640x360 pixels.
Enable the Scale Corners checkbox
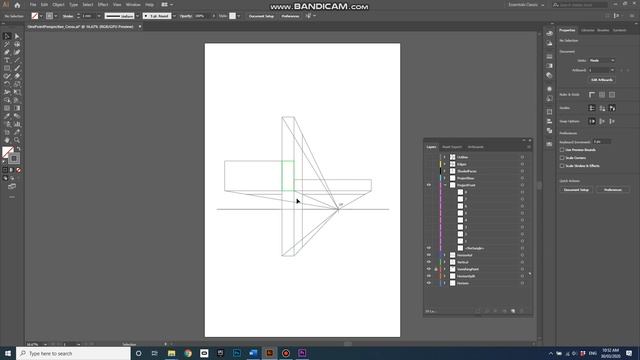[x=562, y=158]
